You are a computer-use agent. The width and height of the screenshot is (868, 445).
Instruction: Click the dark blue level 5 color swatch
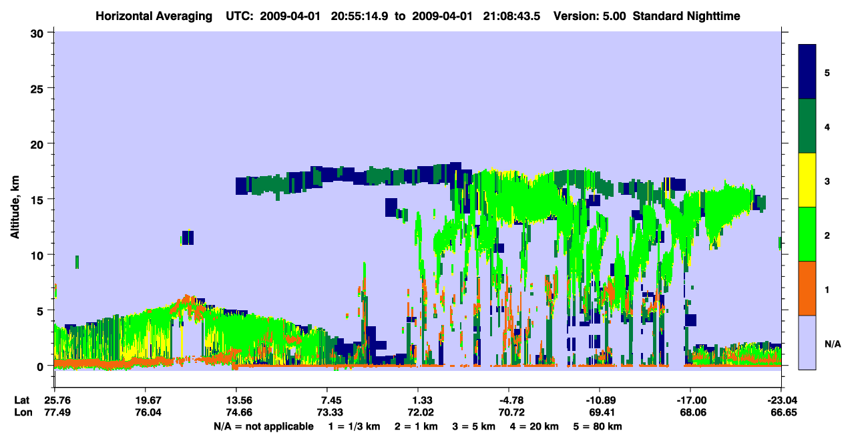click(x=807, y=72)
